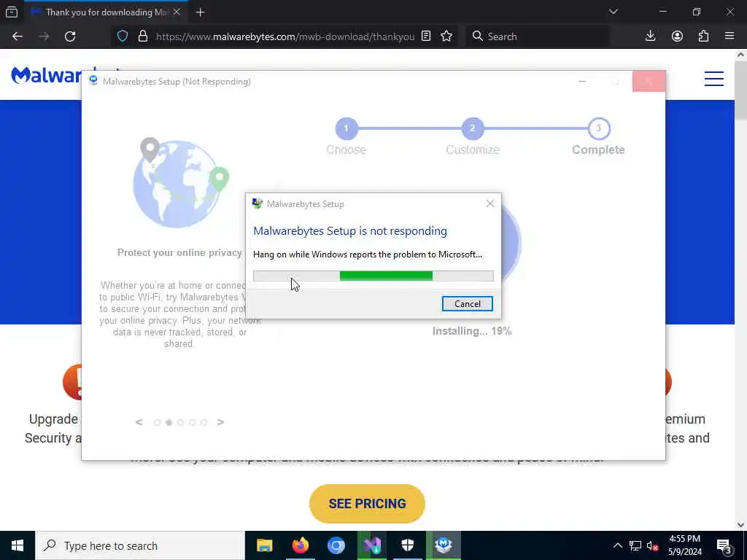Click the SEE PRICING button
This screenshot has height=560, width=747.
tap(367, 503)
